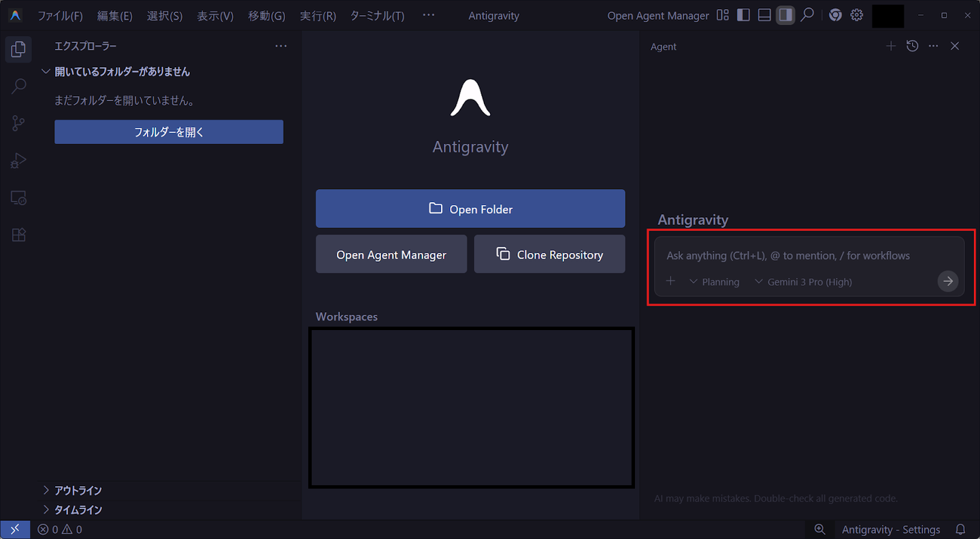The width and height of the screenshot is (980, 539).
Task: Open notifications bell in status bar
Action: pos(961,529)
